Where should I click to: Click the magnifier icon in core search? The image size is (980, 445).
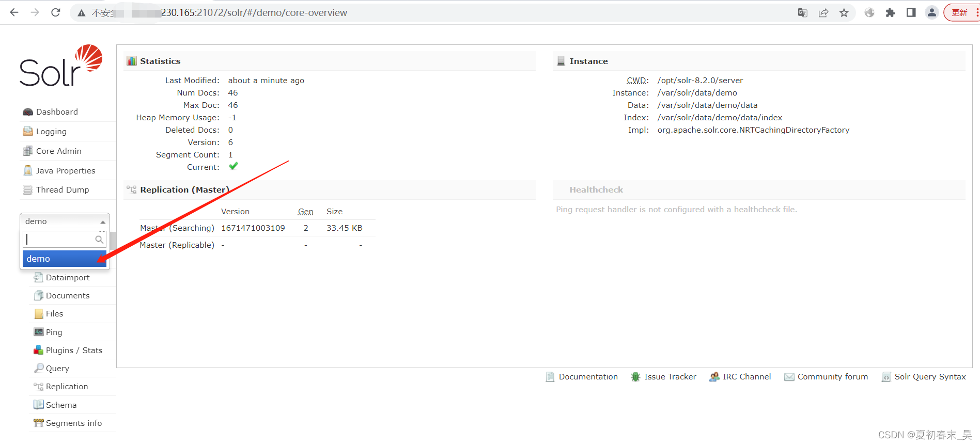99,239
